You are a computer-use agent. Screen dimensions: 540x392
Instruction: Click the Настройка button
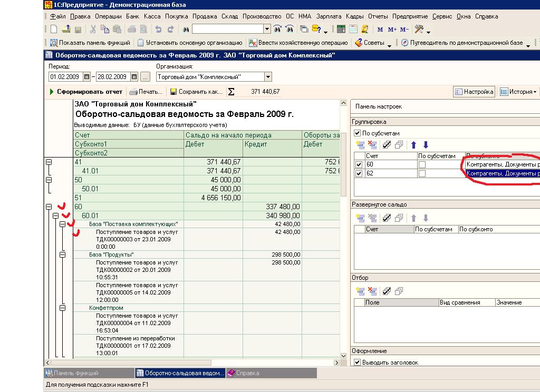point(474,92)
